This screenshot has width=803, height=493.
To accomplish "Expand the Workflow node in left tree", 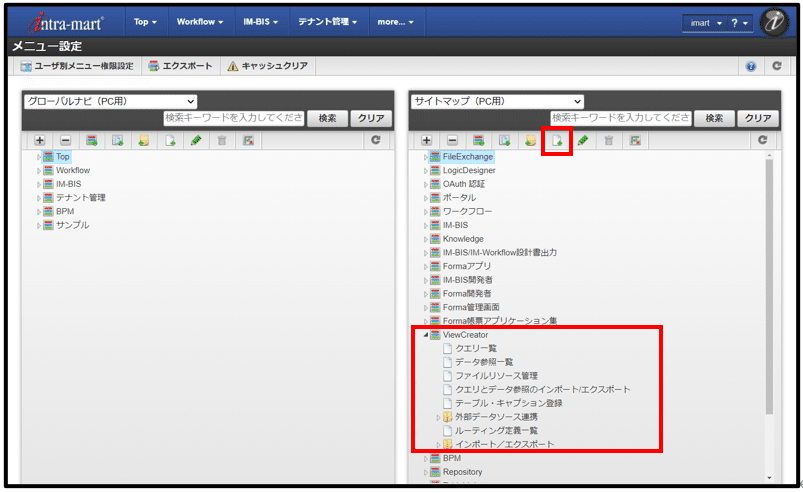I will tap(38, 170).
